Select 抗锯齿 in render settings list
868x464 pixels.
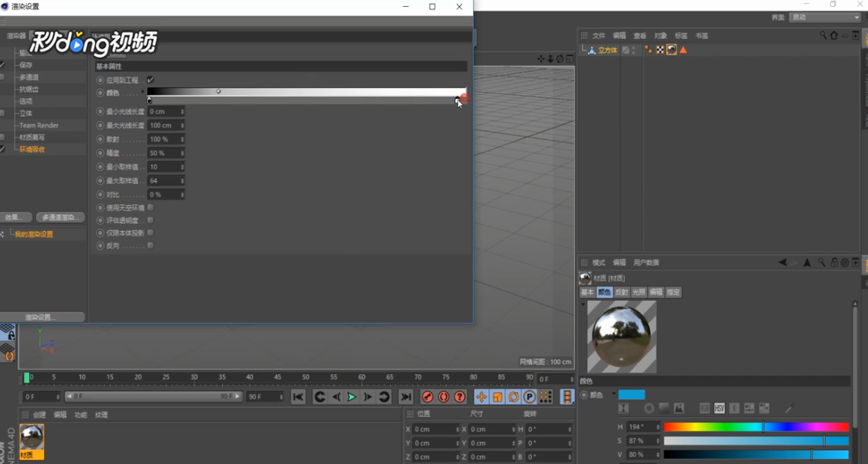point(28,89)
